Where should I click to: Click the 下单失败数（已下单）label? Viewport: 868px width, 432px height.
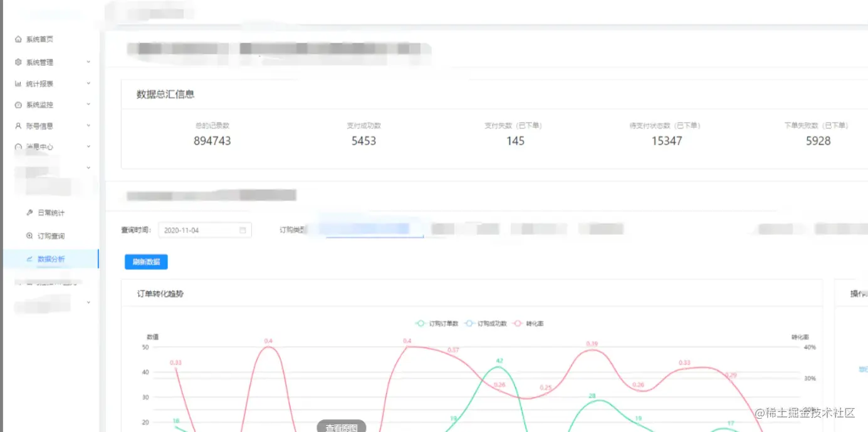pyautogui.click(x=817, y=126)
